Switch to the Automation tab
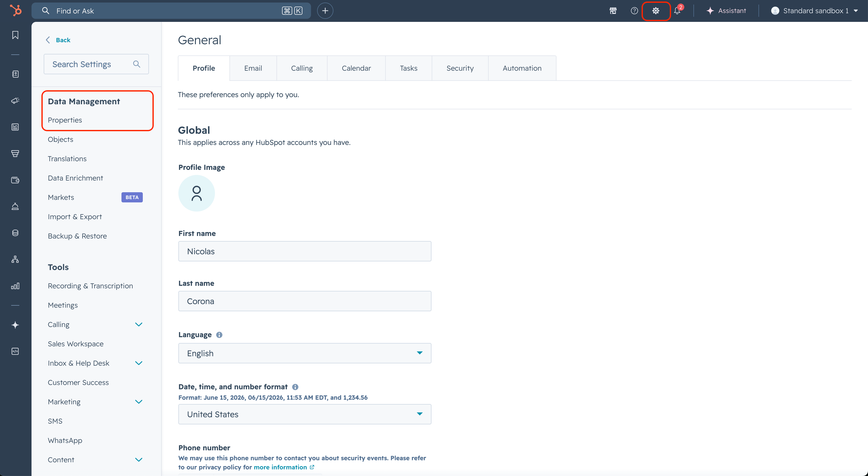Image resolution: width=868 pixels, height=476 pixels. click(x=522, y=68)
